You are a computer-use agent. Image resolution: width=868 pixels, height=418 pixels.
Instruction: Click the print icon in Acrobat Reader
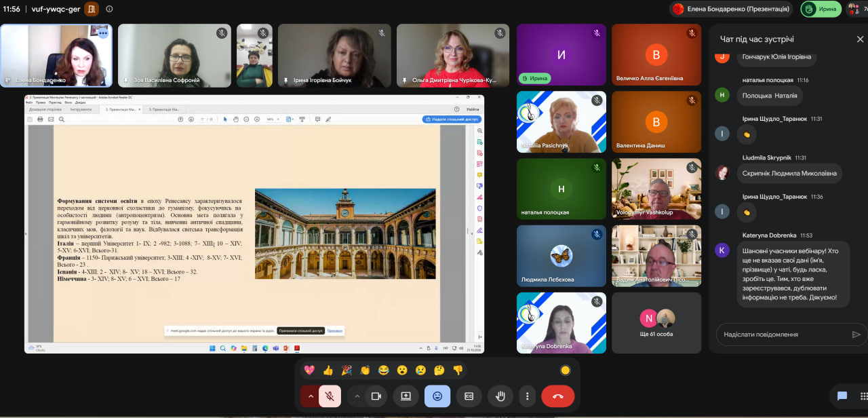click(x=41, y=119)
